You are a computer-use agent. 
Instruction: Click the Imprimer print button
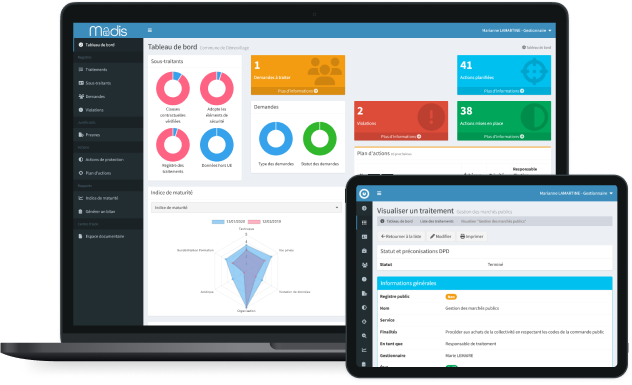(x=472, y=237)
